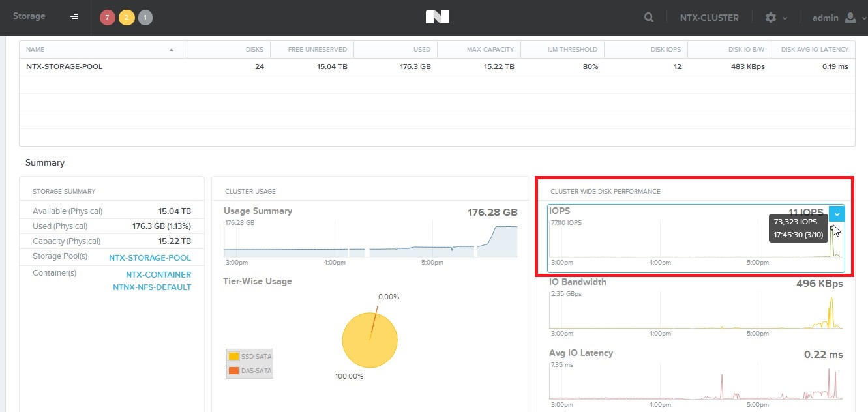Open the search magnifier icon

pos(649,18)
